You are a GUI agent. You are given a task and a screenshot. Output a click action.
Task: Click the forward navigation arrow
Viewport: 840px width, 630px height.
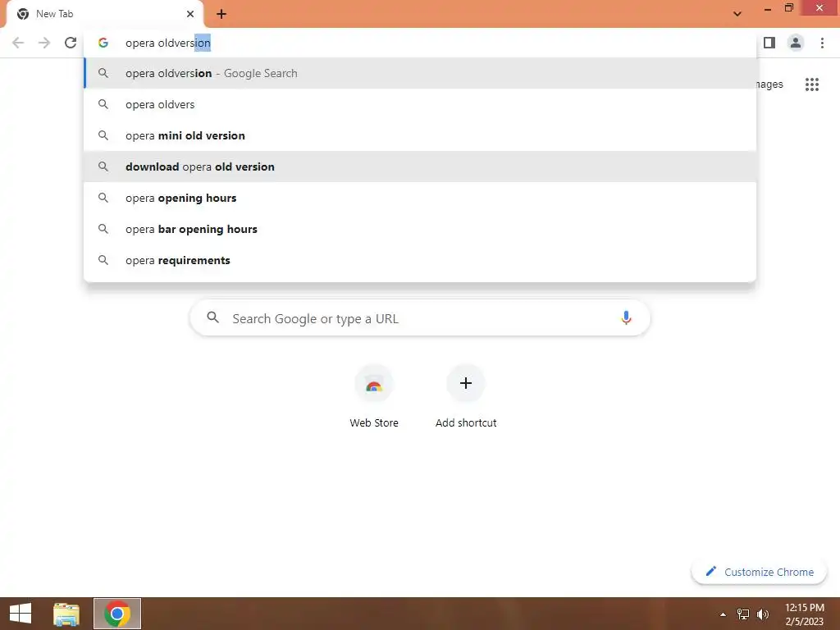(x=44, y=43)
